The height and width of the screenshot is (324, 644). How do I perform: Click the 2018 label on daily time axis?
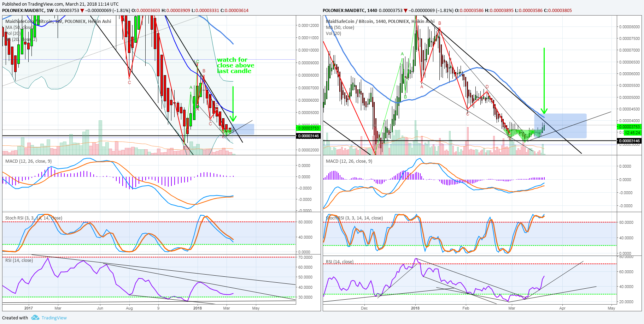pyautogui.click(x=415, y=308)
